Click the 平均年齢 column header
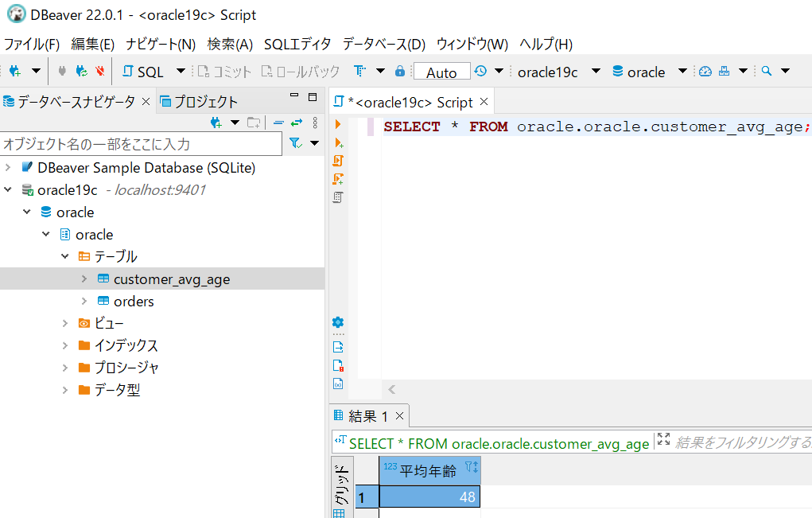Screen dimensions: 812x518 [x=429, y=470]
